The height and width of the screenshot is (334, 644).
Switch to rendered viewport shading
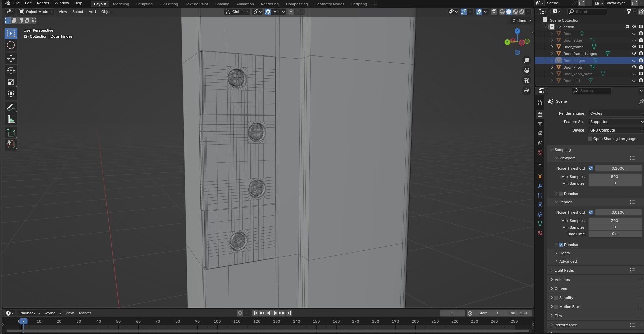tap(522, 12)
